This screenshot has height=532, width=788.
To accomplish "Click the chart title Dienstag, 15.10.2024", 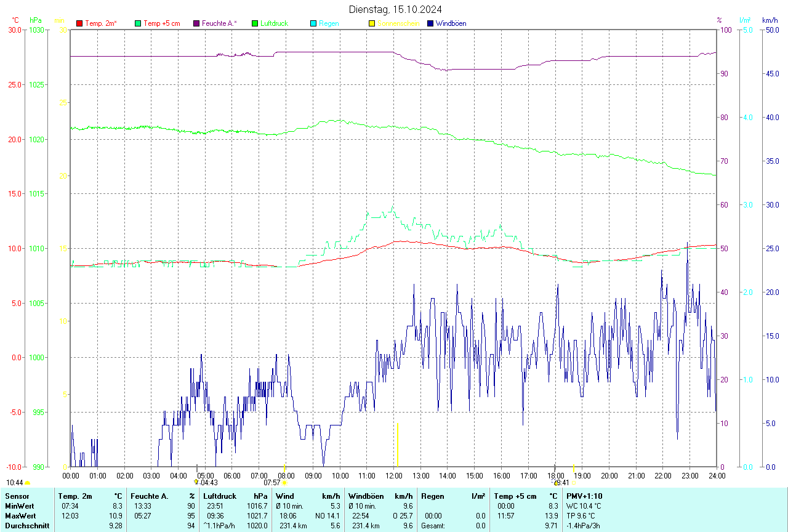I will point(395,9).
